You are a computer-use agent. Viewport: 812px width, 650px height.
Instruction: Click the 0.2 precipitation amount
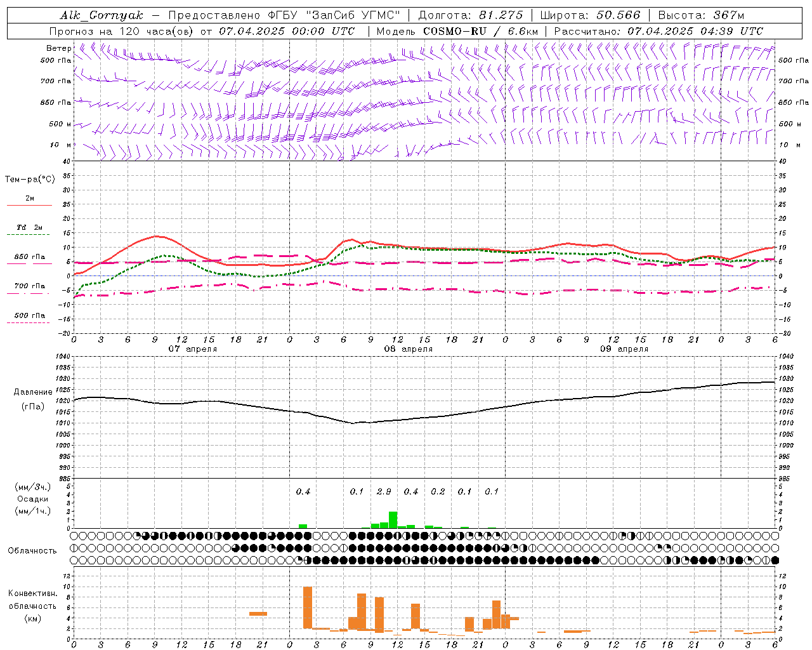tap(438, 492)
